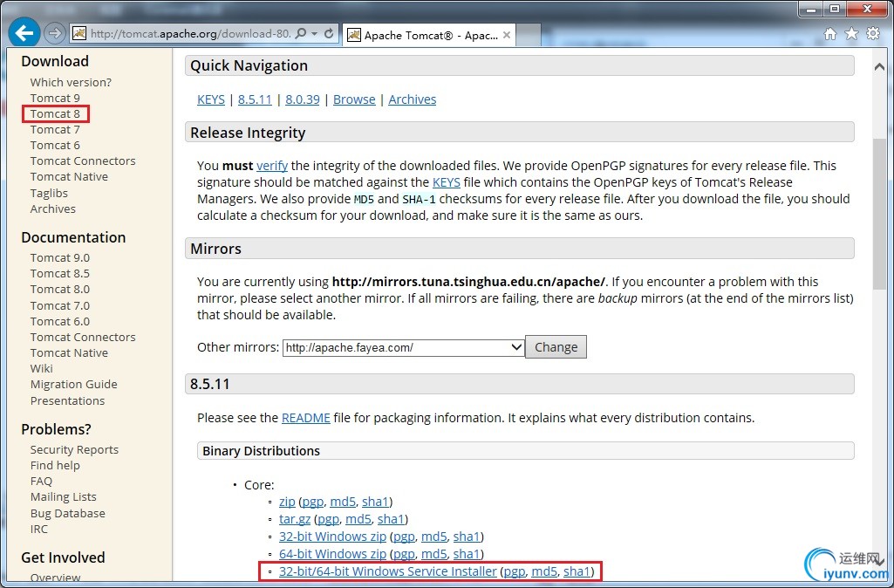Open the FAQ sidebar link

[41, 482]
